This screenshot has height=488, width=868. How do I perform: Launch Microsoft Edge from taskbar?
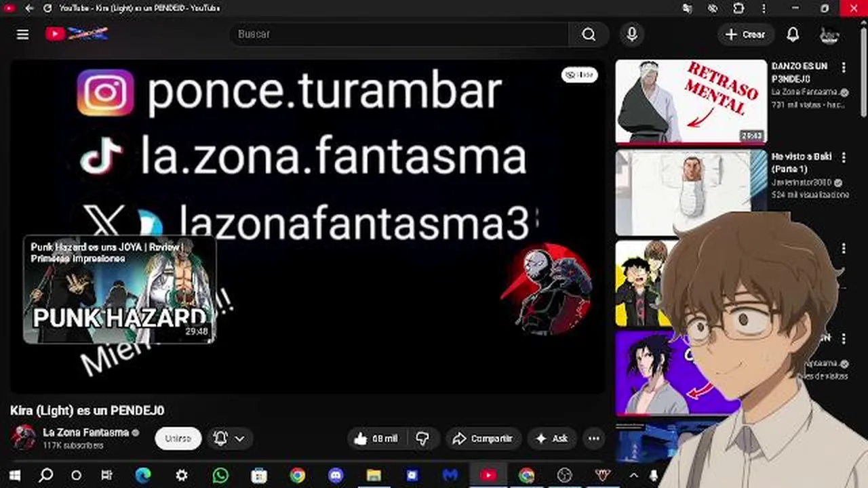pyautogui.click(x=143, y=475)
